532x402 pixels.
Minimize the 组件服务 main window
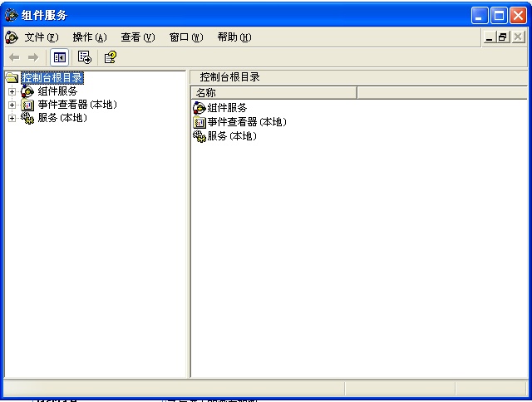[480, 16]
